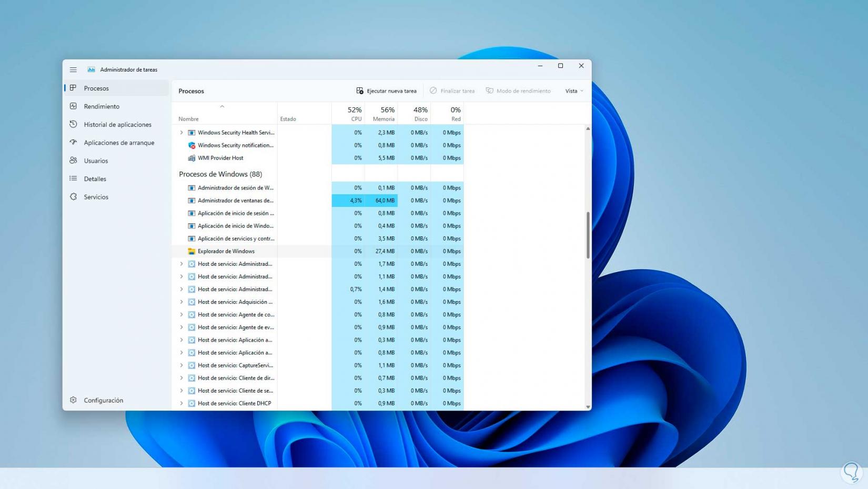
Task: Click the sort direction chevron above Nombre
Action: click(222, 106)
